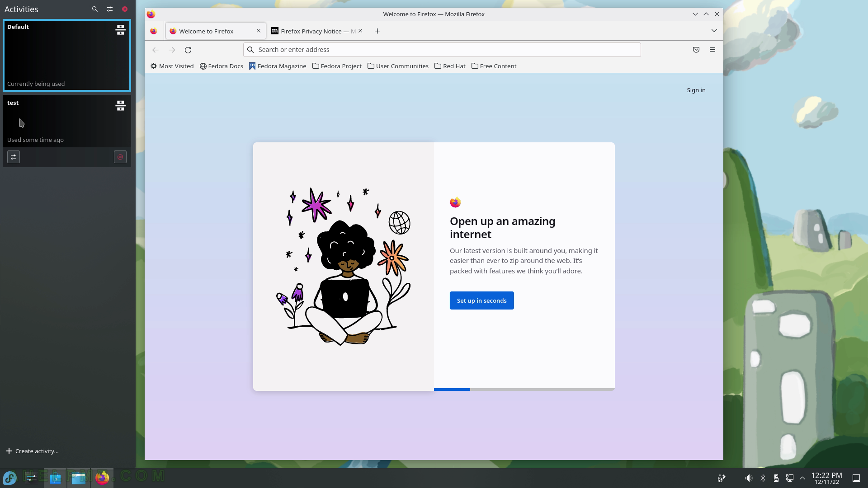Open wired network connections tray icon
The height and width of the screenshot is (488, 868).
click(790, 478)
